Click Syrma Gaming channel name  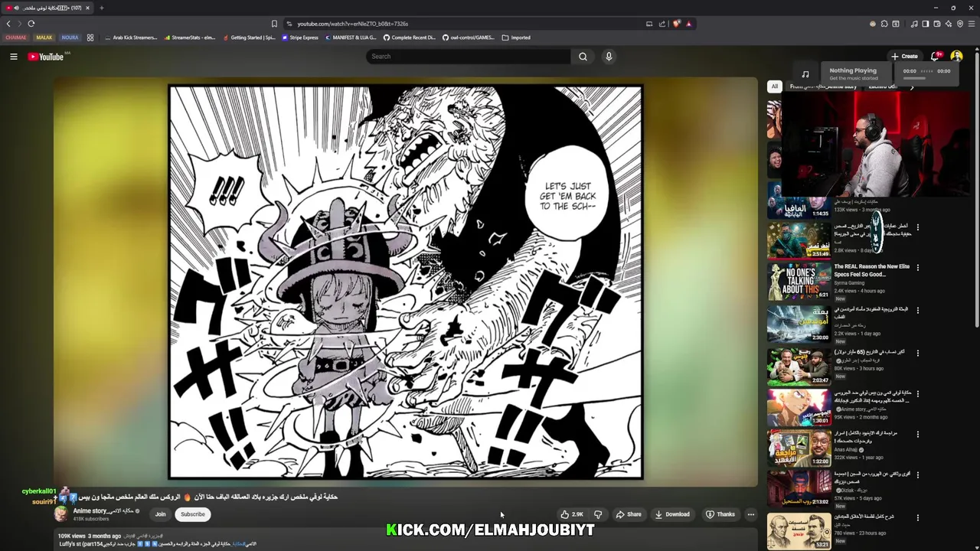(849, 283)
